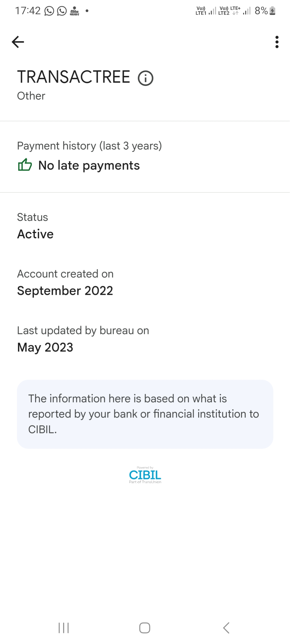Tap the info icon beside TRANSACTREE
The height and width of the screenshot is (644, 290).
(146, 78)
